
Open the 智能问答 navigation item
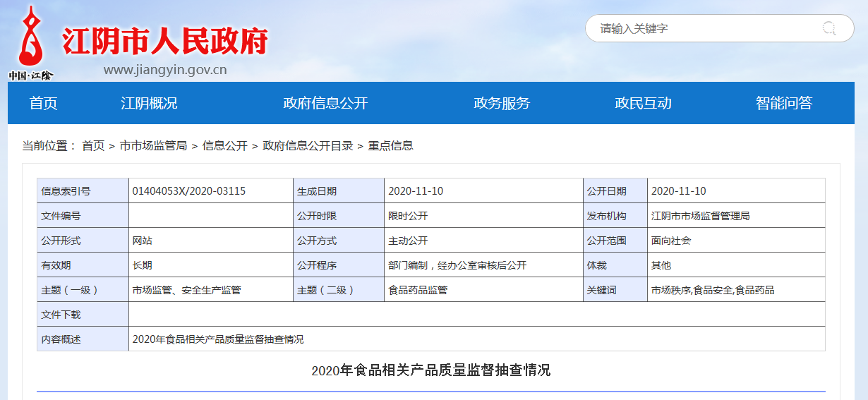point(784,103)
